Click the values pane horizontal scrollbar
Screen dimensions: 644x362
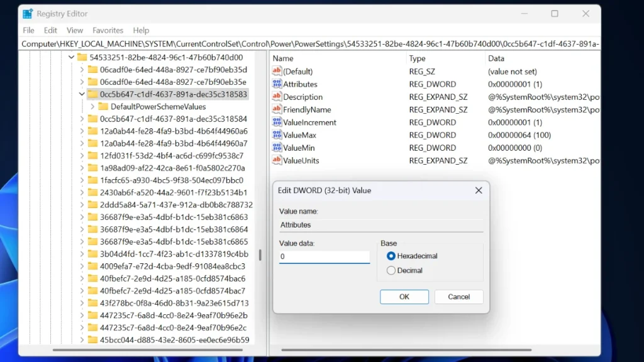pos(406,350)
